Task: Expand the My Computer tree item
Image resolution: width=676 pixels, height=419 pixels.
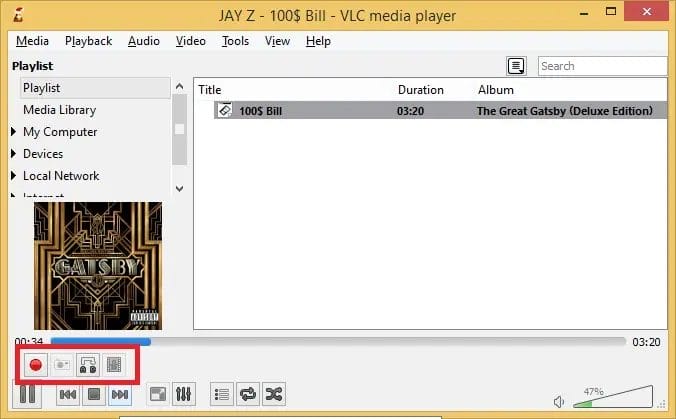Action: [x=14, y=132]
